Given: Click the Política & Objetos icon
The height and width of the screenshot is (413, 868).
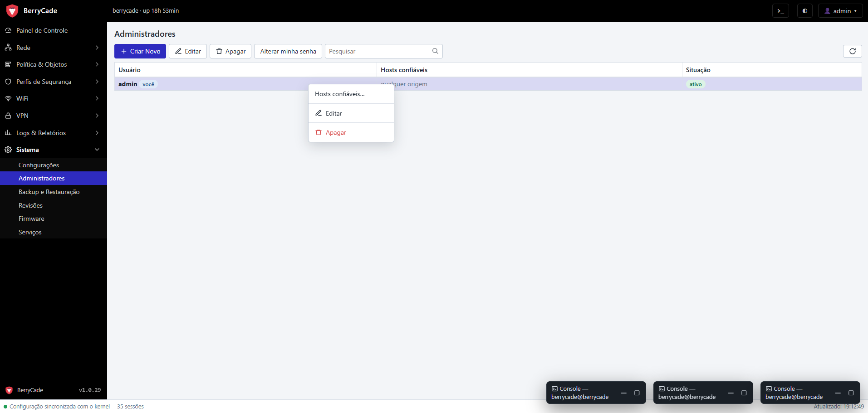Looking at the screenshot, I should click(x=8, y=64).
